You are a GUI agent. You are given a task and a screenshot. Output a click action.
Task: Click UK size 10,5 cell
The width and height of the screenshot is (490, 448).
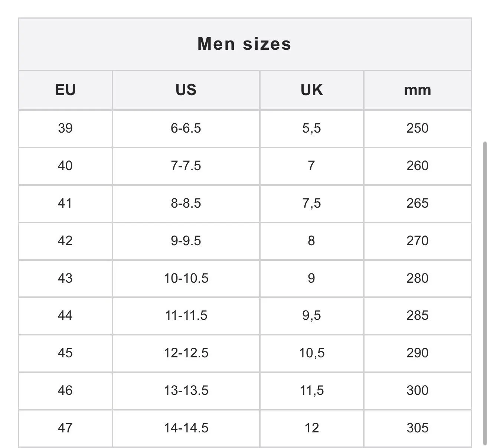pyautogui.click(x=312, y=353)
